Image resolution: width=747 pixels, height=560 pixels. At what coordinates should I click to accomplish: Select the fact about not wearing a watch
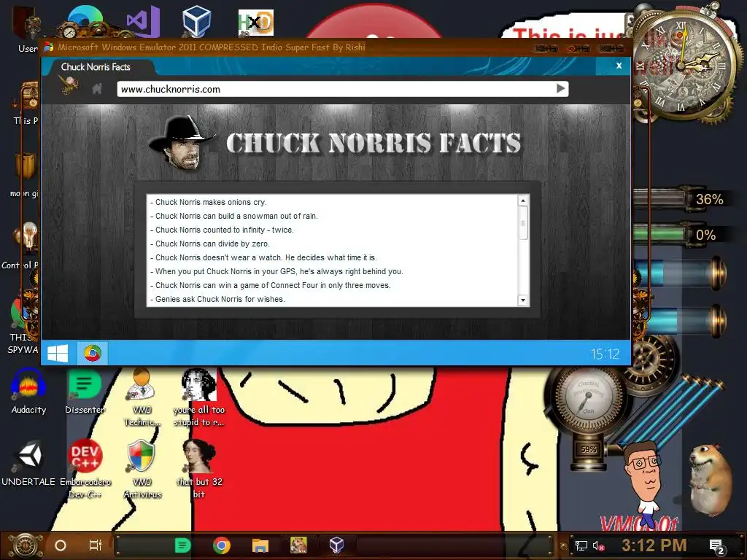(x=263, y=257)
